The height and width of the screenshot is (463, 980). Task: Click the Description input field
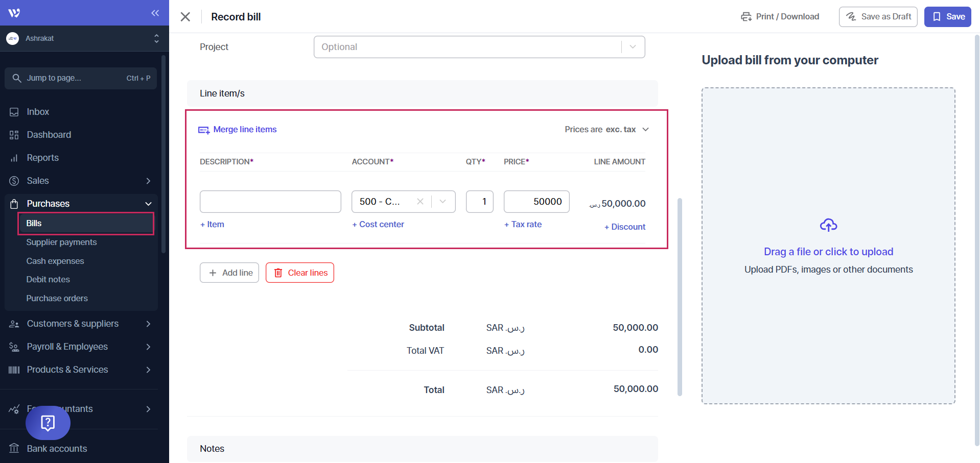[x=270, y=202]
